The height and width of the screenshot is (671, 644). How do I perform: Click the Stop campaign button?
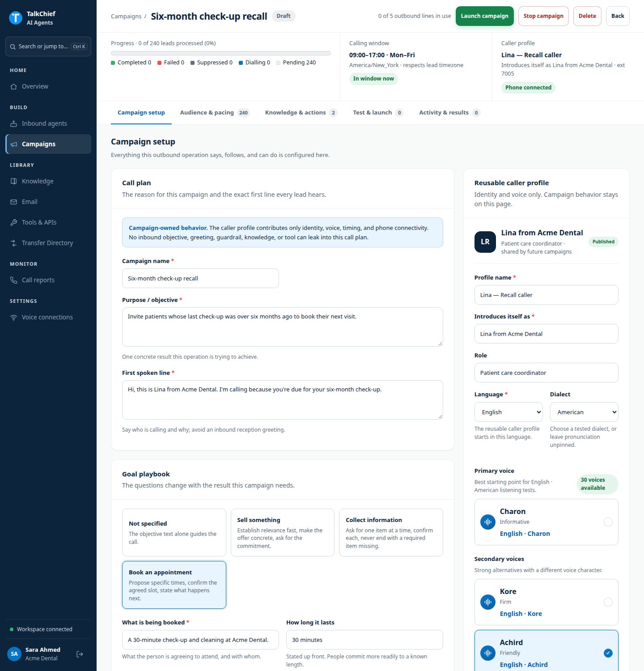(543, 16)
